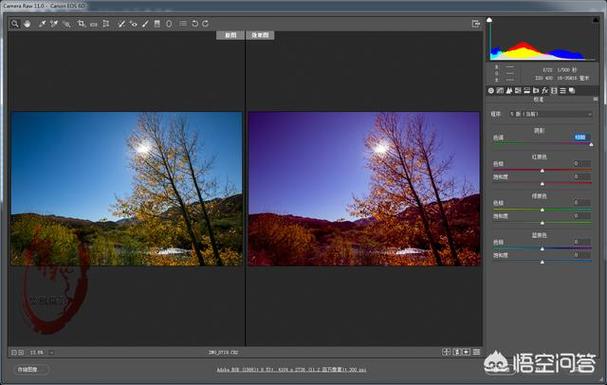Copy current settings to before
Viewport: 607px width, 385px height.
click(x=466, y=352)
